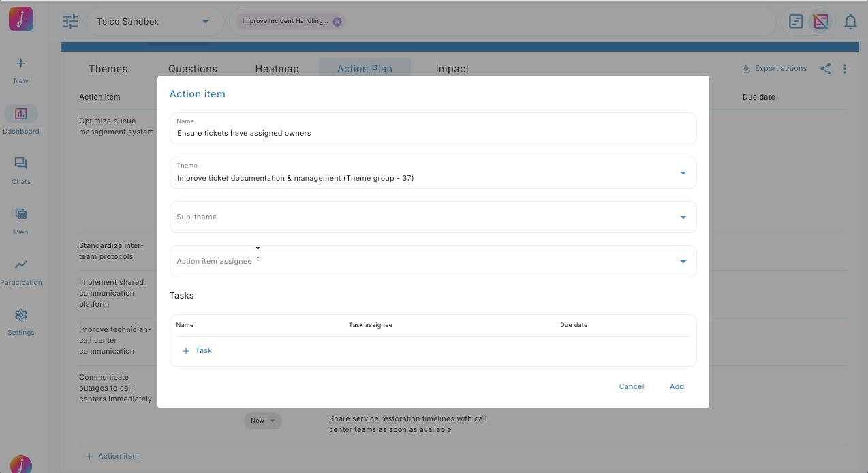Click the Dashboard sidebar icon
The height and width of the screenshot is (473, 868).
click(x=21, y=114)
